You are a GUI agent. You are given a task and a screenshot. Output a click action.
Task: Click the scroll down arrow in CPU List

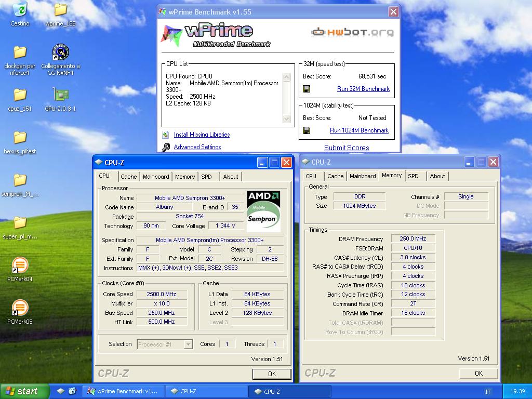point(287,119)
